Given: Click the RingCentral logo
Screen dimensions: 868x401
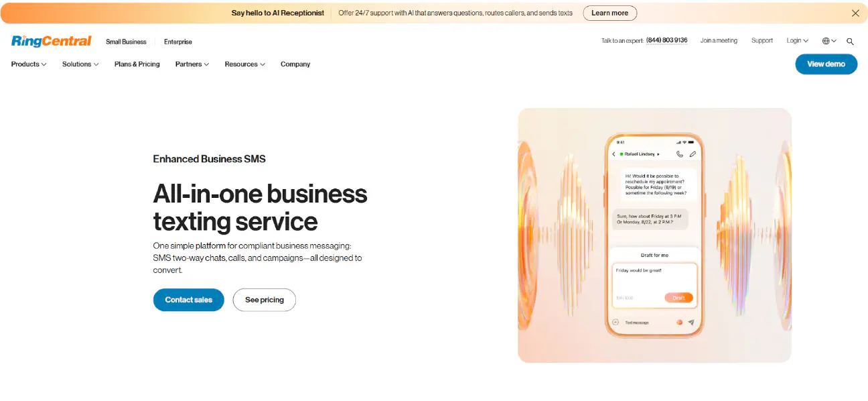Looking at the screenshot, I should point(52,41).
